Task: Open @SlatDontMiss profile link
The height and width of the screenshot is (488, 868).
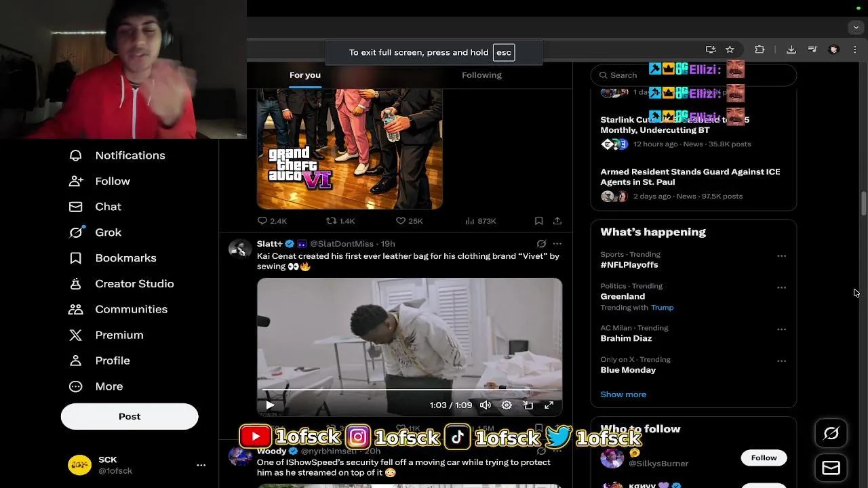Action: [343, 244]
